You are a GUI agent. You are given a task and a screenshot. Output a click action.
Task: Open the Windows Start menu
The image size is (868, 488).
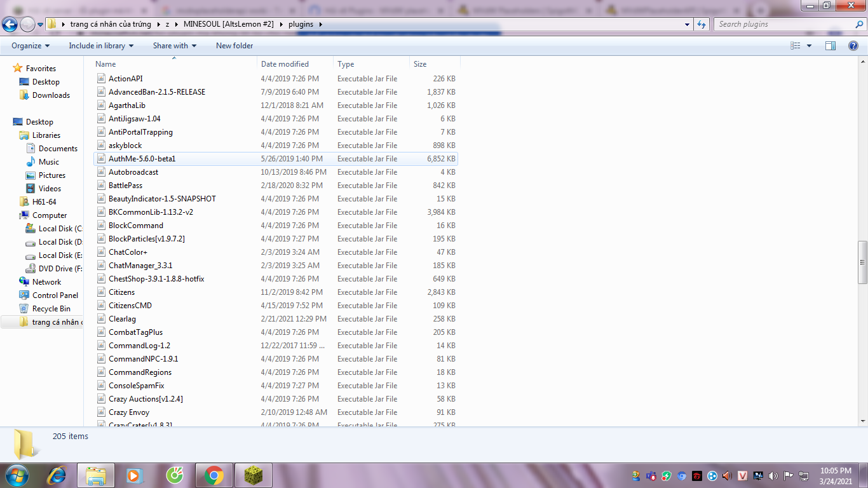coord(16,475)
